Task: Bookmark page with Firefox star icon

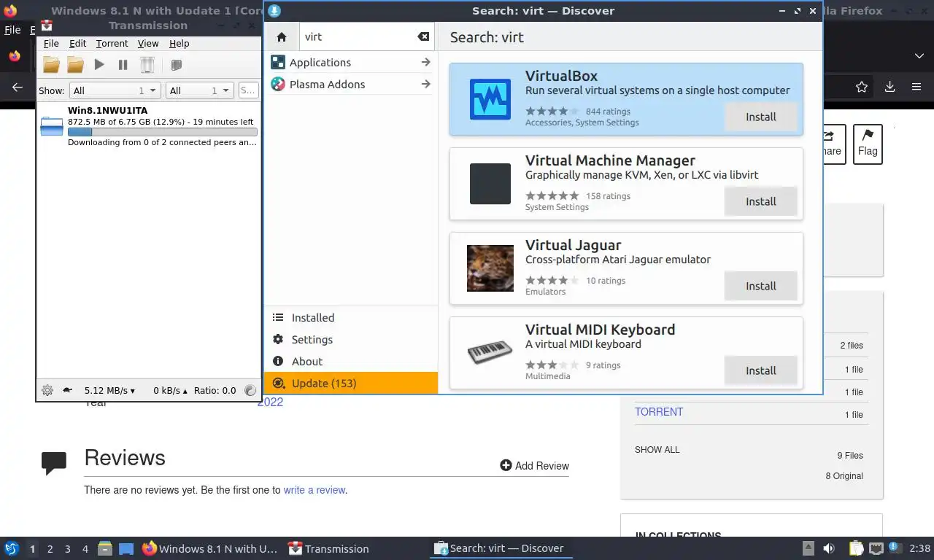Action: pyautogui.click(x=862, y=87)
